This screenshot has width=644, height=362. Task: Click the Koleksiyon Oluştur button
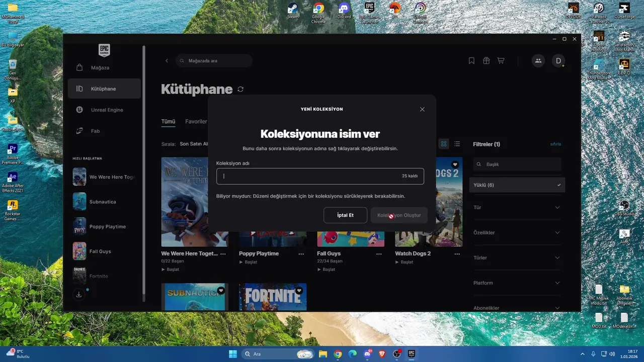pyautogui.click(x=399, y=215)
